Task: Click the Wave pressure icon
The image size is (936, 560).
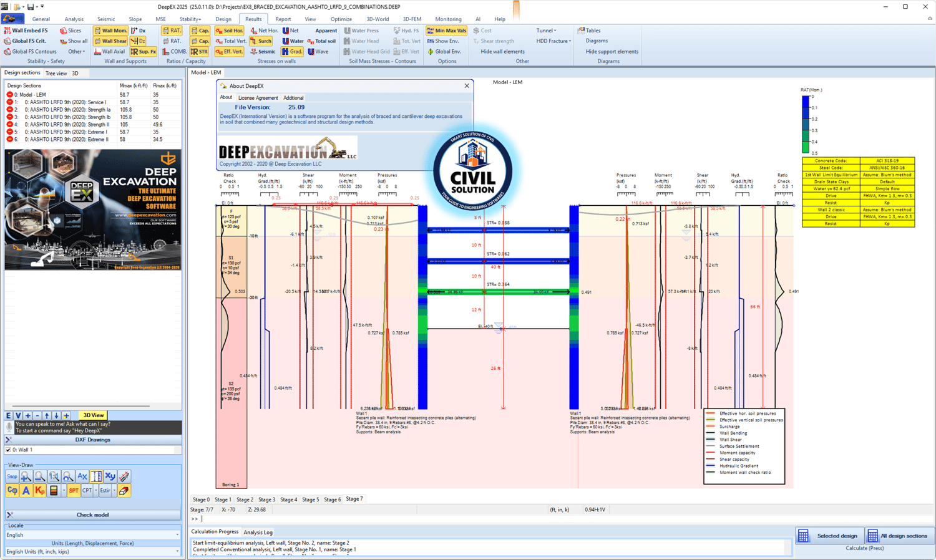Action: click(311, 52)
